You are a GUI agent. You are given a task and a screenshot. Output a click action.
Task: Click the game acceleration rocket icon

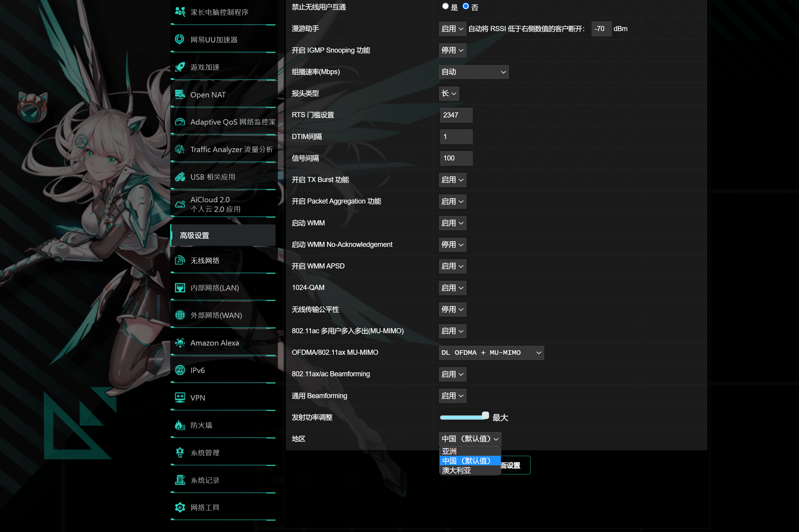pyautogui.click(x=180, y=67)
